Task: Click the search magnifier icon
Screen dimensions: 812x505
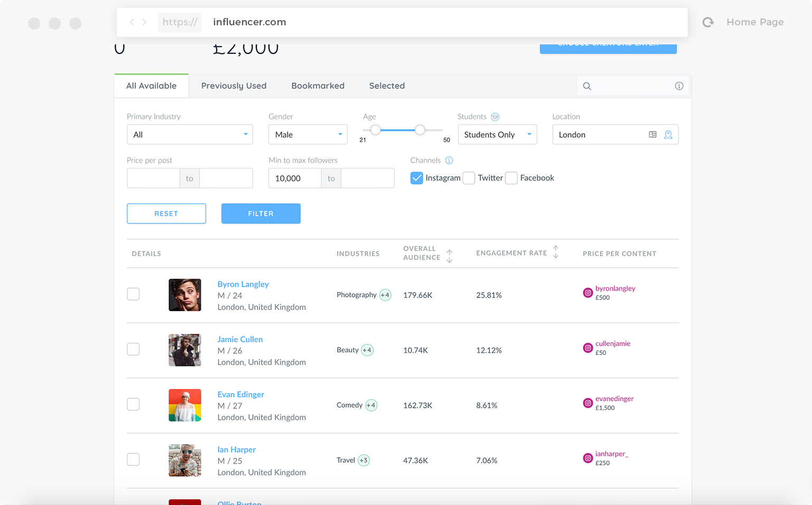Action: point(587,86)
